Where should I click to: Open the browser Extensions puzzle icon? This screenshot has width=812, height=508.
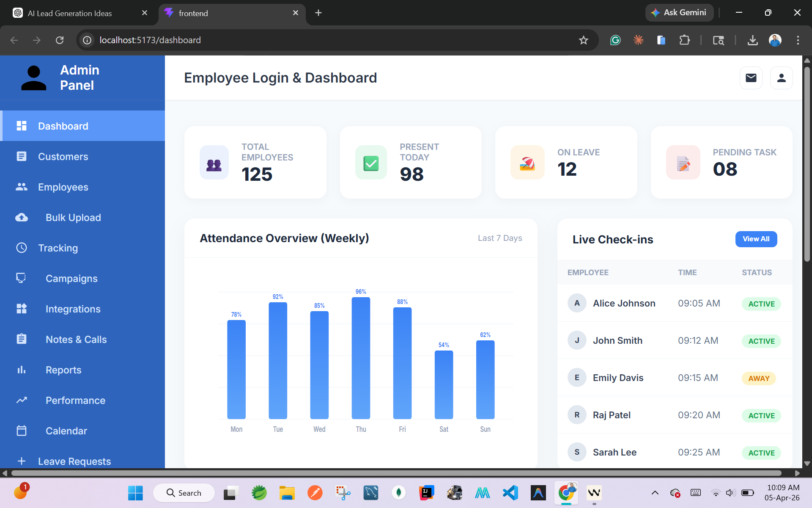pyautogui.click(x=684, y=40)
